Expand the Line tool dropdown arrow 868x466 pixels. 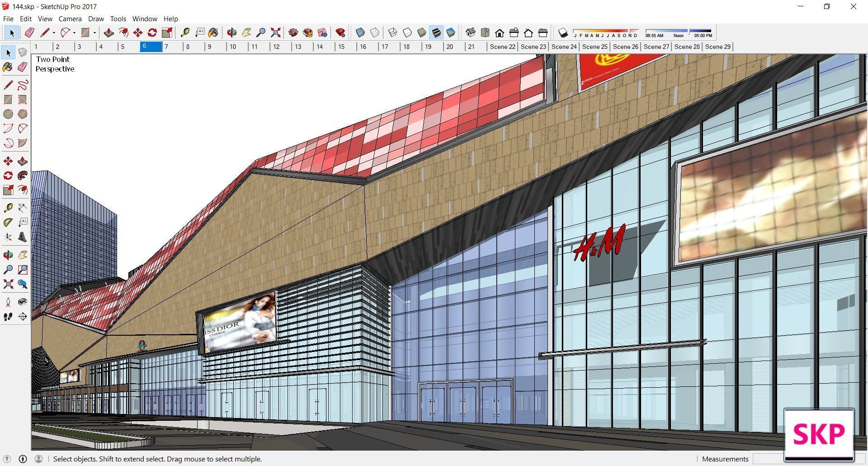coord(54,33)
